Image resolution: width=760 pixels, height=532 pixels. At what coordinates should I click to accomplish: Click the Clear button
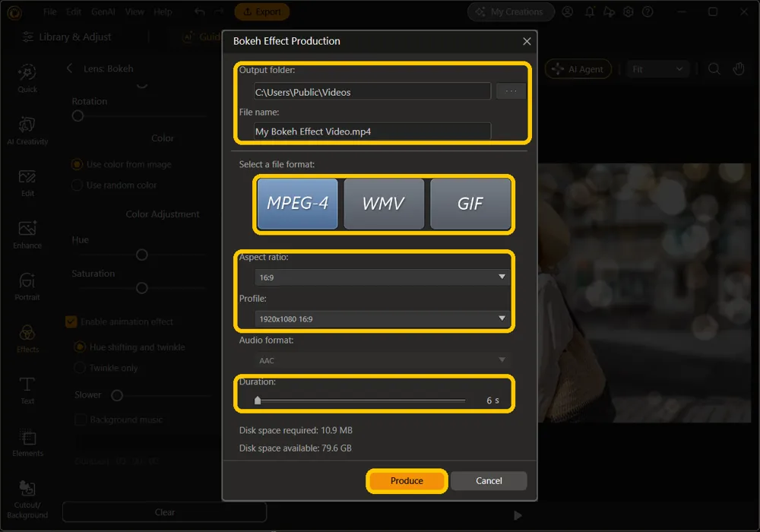point(164,512)
